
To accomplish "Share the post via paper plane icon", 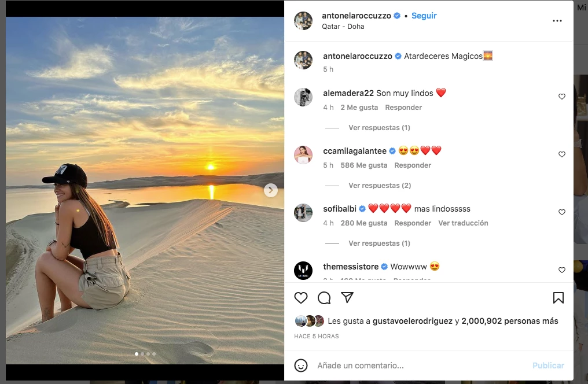I will (x=347, y=298).
